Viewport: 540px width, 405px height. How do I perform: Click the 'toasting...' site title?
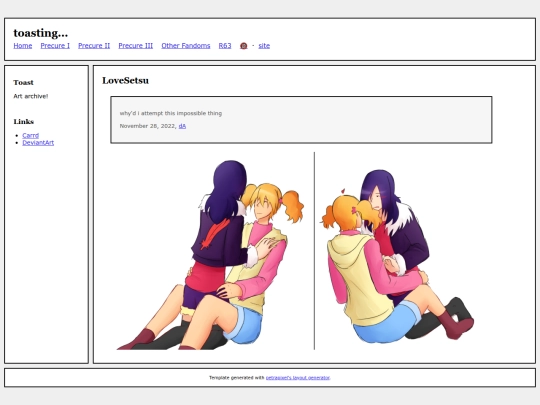pos(41,33)
